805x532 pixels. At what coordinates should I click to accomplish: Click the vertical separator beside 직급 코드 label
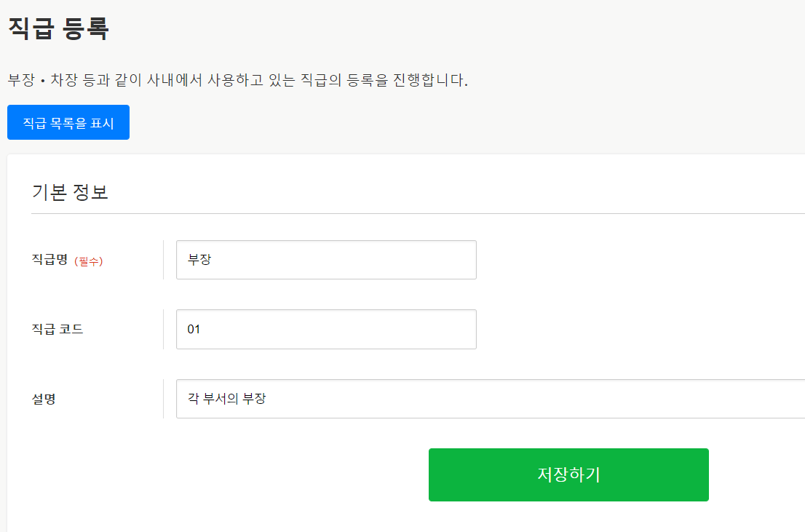pos(163,329)
